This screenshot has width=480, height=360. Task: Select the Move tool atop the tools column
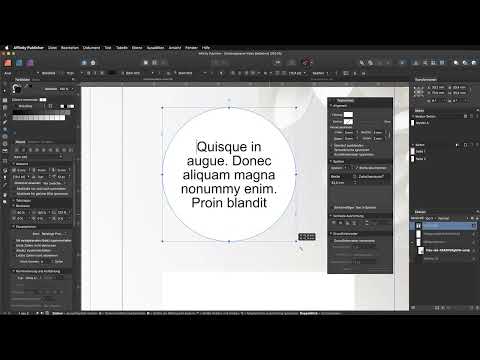point(5,91)
